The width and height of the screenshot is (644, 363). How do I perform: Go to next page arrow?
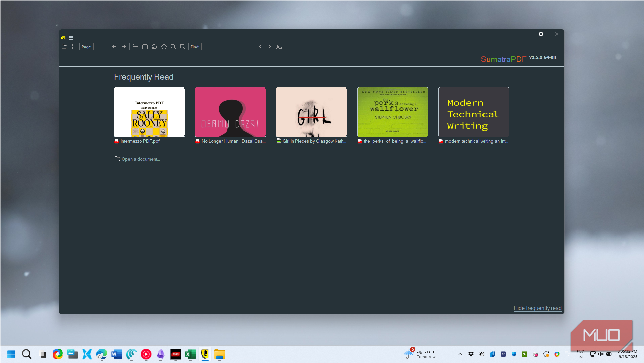(x=124, y=47)
